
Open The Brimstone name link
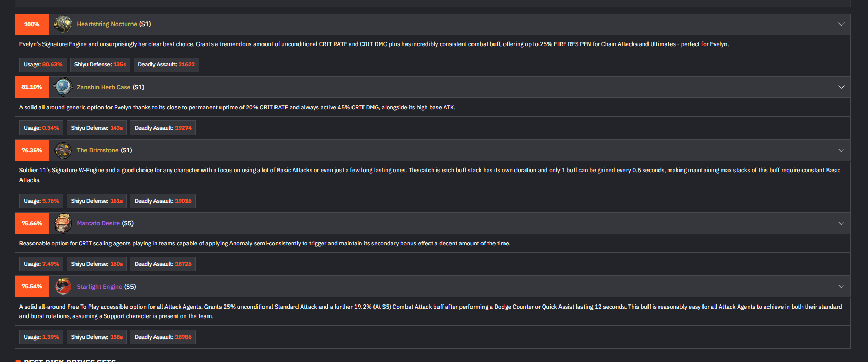[x=97, y=150]
